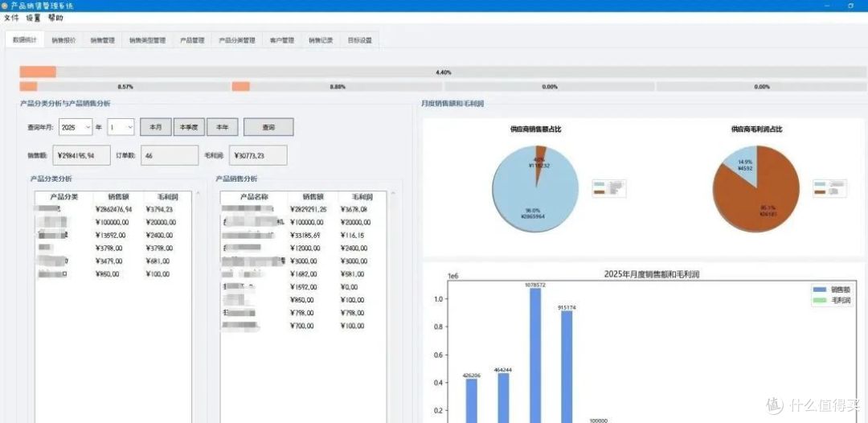
Task: Run the 查询 query button
Action: tap(268, 127)
